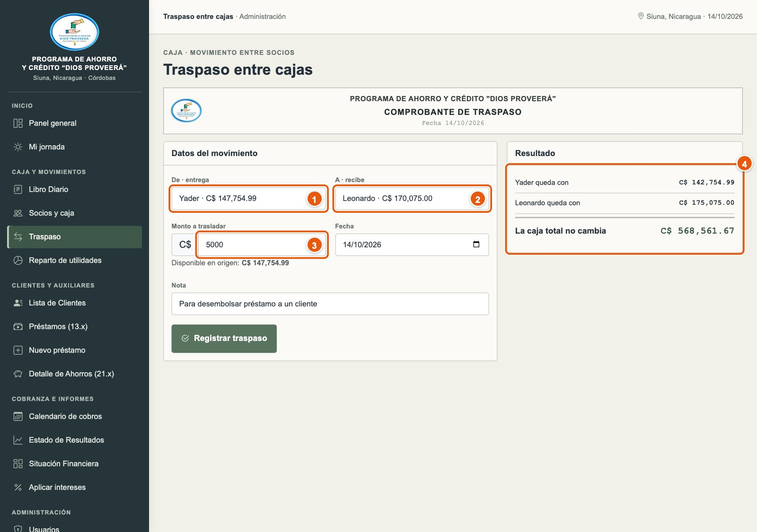Open the De · entrega partner dropdown
The width and height of the screenshot is (757, 532).
[248, 199]
